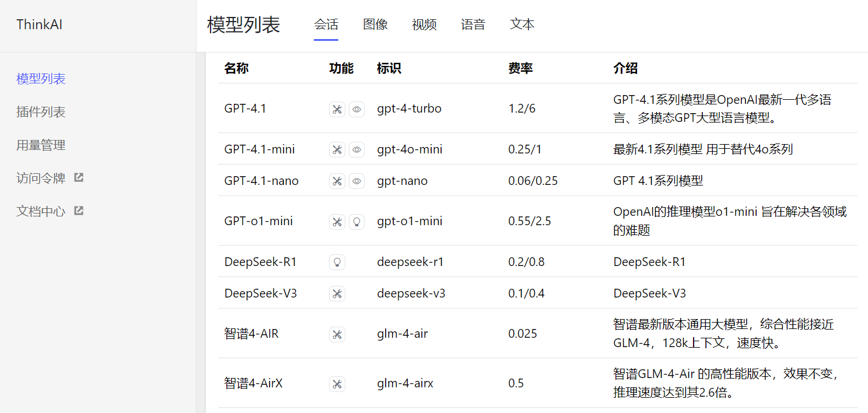This screenshot has height=413, width=868.
Task: Select 模型列表 in the sidebar
Action: pyautogui.click(x=41, y=79)
